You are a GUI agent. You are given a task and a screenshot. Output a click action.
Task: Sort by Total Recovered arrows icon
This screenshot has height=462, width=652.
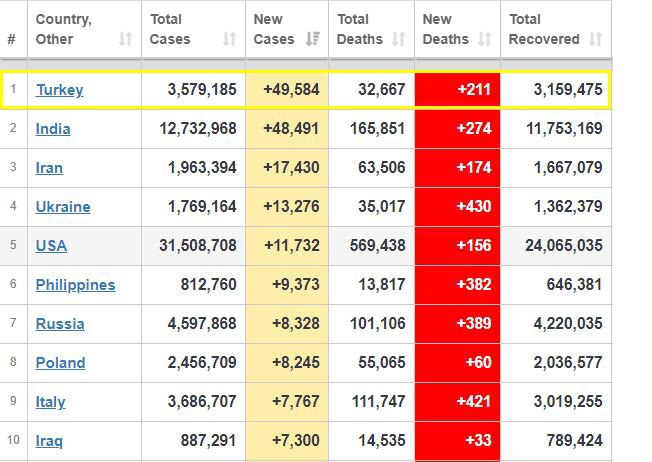596,39
